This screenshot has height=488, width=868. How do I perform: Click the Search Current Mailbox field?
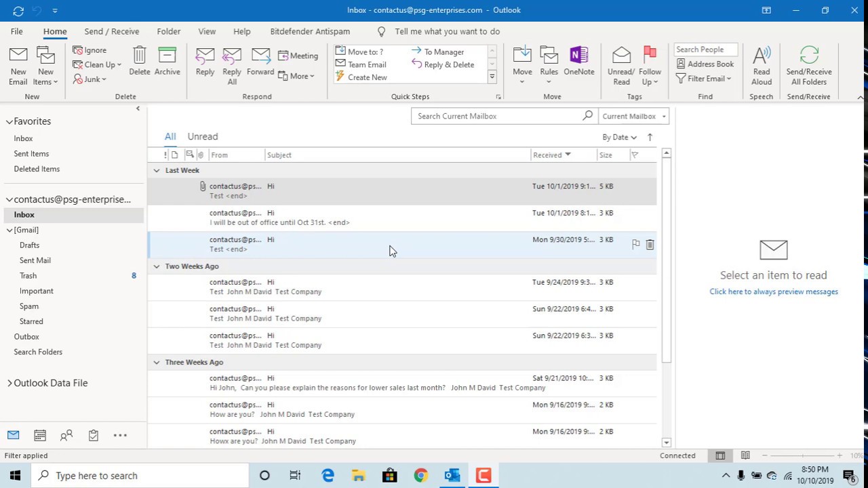click(x=498, y=116)
